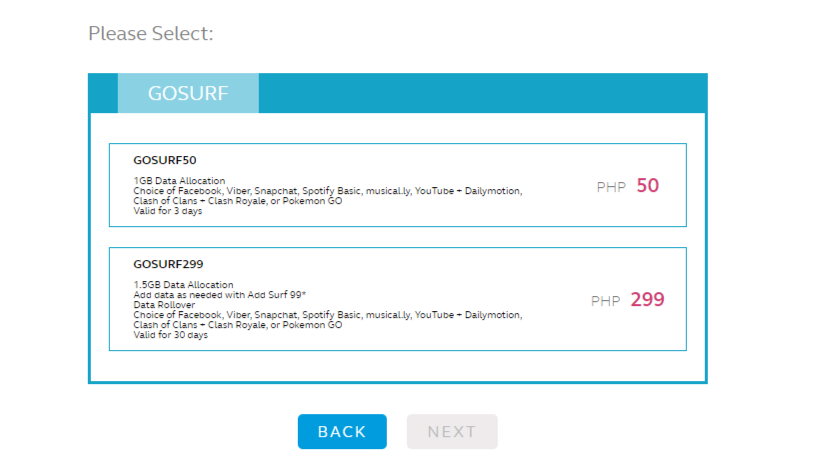Image resolution: width=838 pixels, height=475 pixels.
Task: Choose the GOSURF299 plan card
Action: pos(398,299)
